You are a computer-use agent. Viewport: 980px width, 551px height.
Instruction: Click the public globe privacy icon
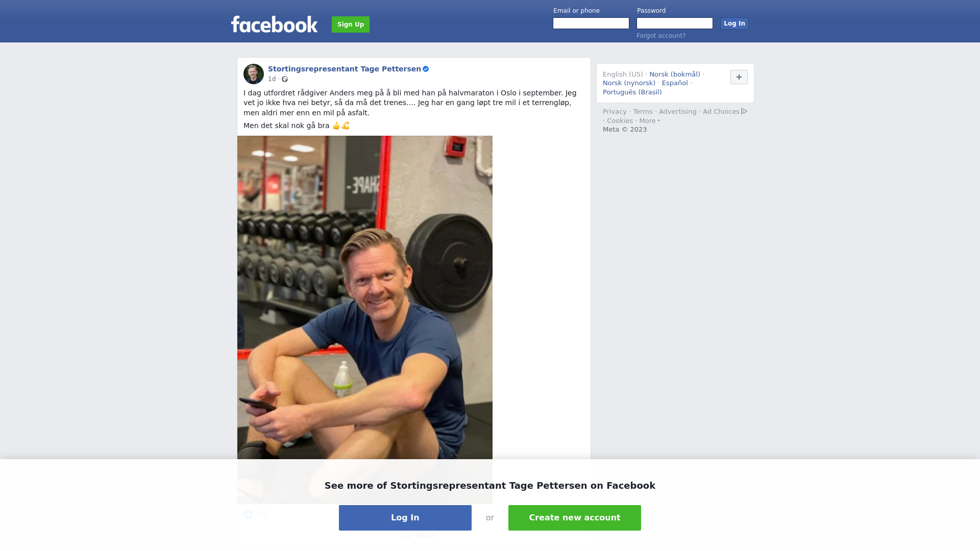[x=285, y=79]
